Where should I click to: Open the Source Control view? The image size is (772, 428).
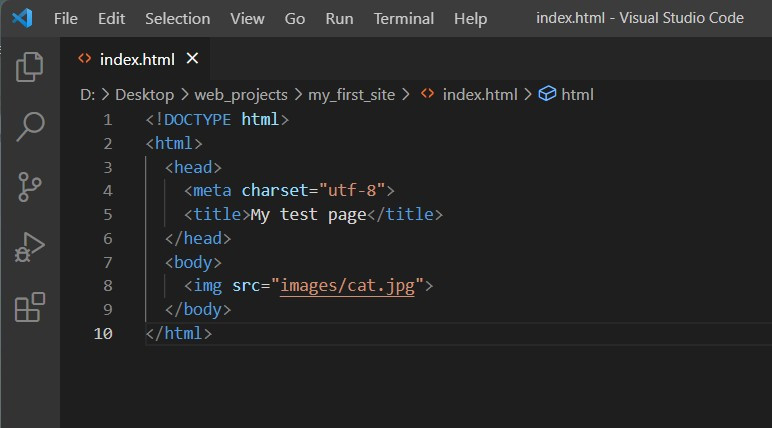pos(30,187)
